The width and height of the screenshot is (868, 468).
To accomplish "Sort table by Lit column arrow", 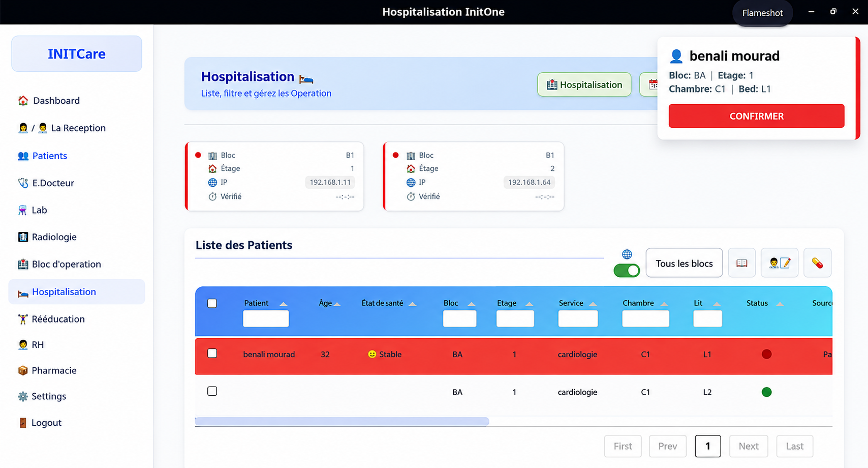I will (x=717, y=304).
